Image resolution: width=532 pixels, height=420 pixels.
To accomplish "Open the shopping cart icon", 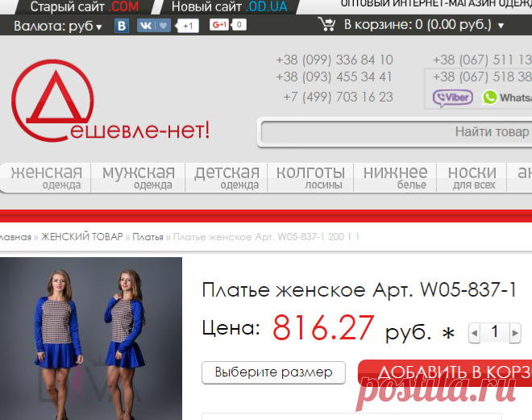I will (x=326, y=24).
